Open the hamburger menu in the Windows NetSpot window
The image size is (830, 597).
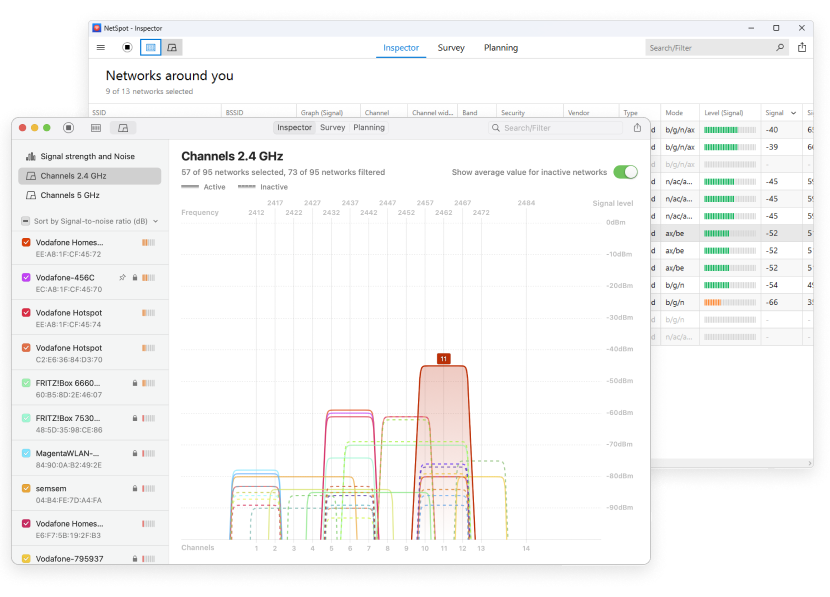[x=101, y=48]
